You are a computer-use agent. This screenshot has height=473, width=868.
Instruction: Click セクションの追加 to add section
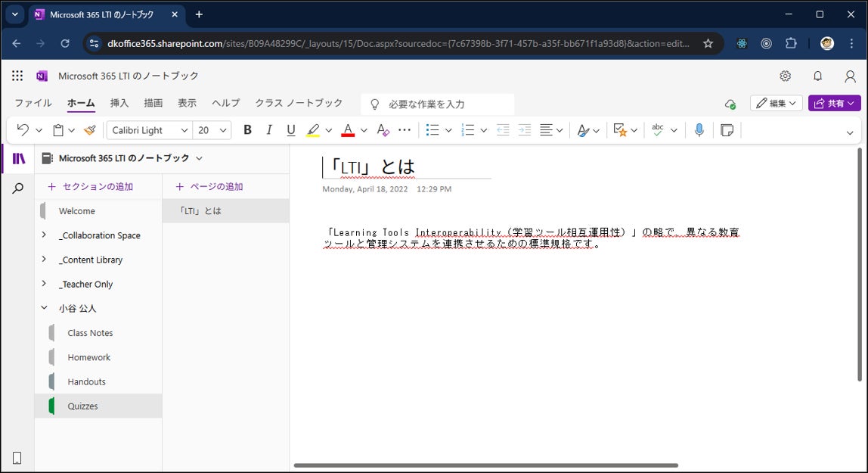click(90, 187)
